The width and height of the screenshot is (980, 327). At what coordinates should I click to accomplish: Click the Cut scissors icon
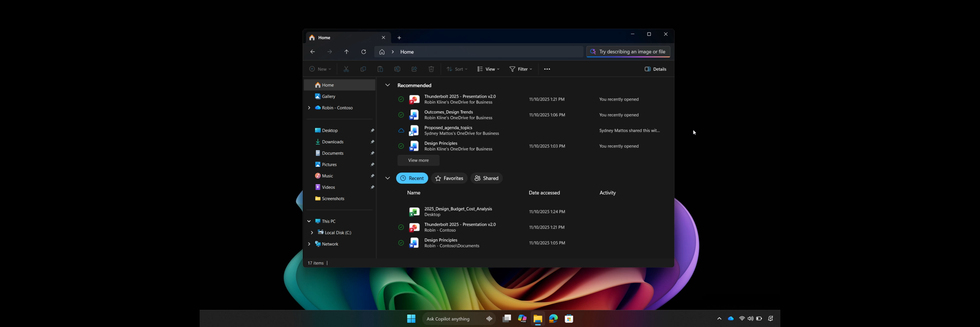tap(346, 69)
